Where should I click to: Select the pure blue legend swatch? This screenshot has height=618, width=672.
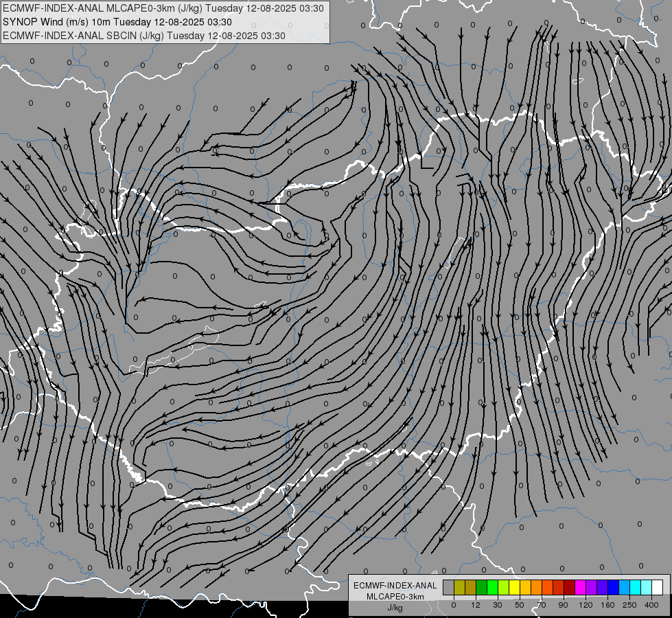coord(613,587)
